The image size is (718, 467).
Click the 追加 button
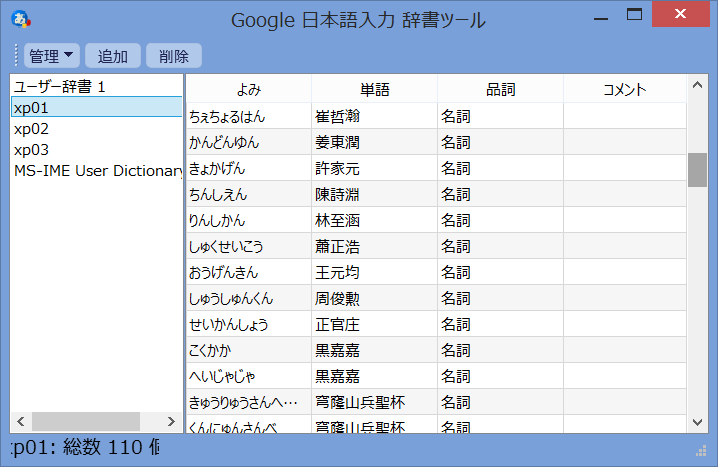click(113, 56)
